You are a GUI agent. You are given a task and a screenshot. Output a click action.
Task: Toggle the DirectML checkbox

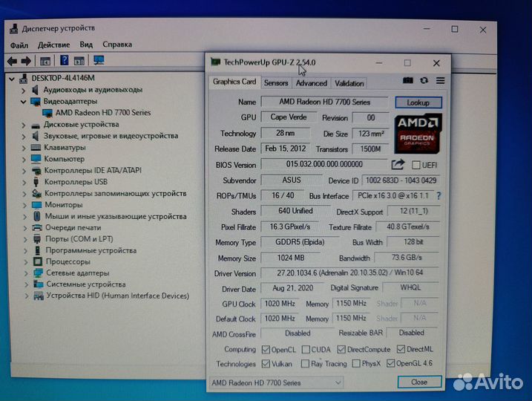pyautogui.click(x=401, y=349)
